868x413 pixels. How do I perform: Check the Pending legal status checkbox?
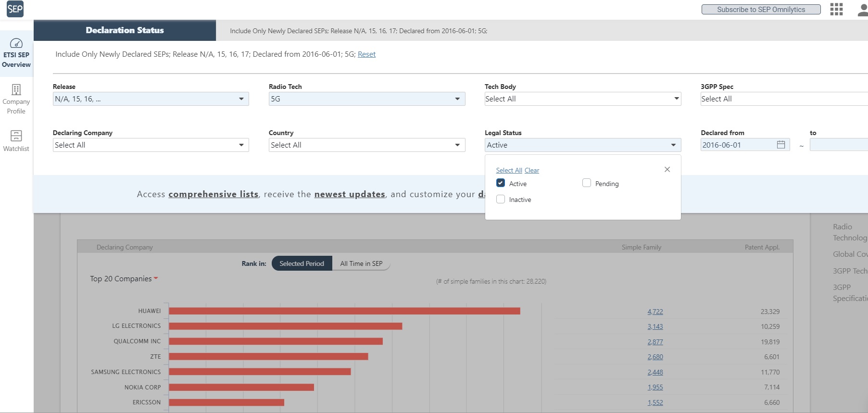coord(587,183)
